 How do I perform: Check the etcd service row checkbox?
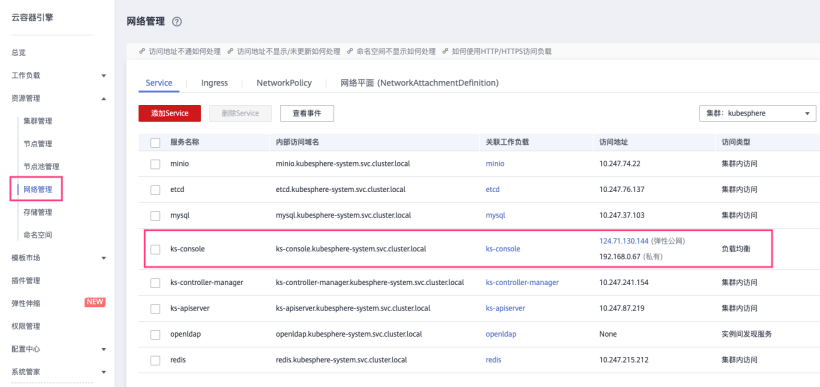155,190
